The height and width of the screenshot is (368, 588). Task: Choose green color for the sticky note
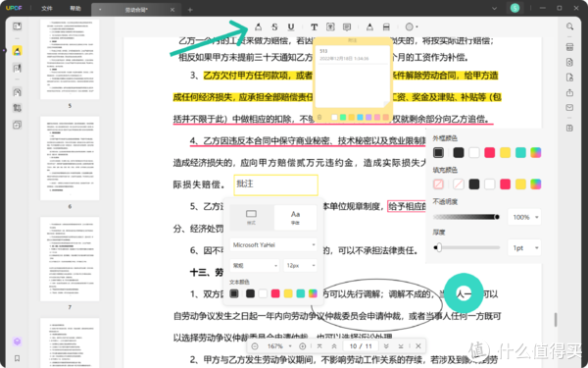(343, 117)
